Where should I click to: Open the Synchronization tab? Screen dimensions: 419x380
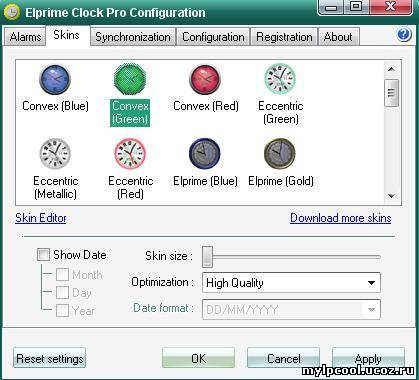(x=133, y=37)
